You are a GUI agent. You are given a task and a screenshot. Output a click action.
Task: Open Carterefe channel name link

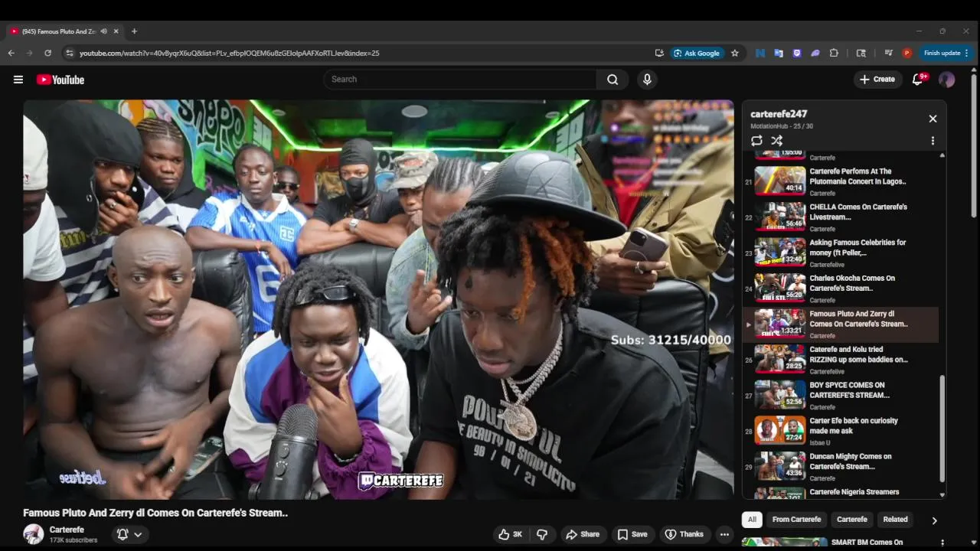67,530
